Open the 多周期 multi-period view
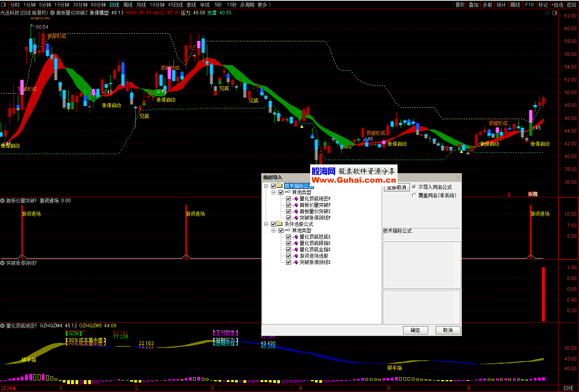 (x=247, y=5)
